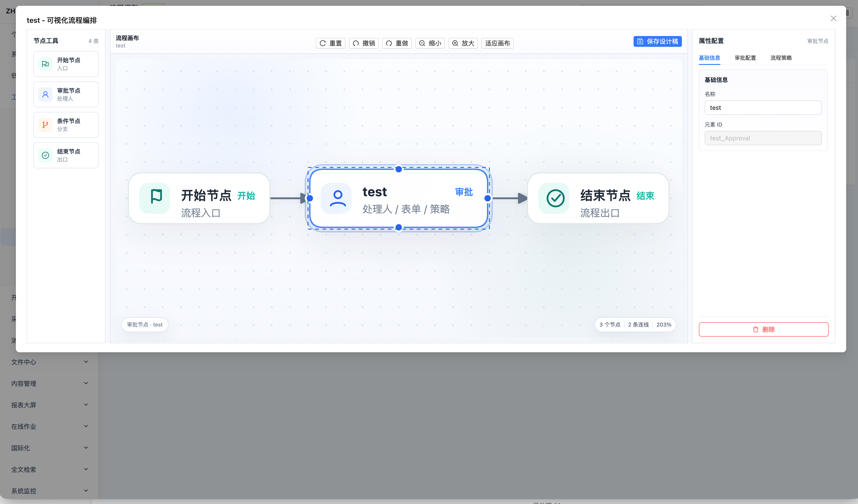This screenshot has width=858, height=504.
Task: Open 文件中心 in background sidebar
Action: 24,362
